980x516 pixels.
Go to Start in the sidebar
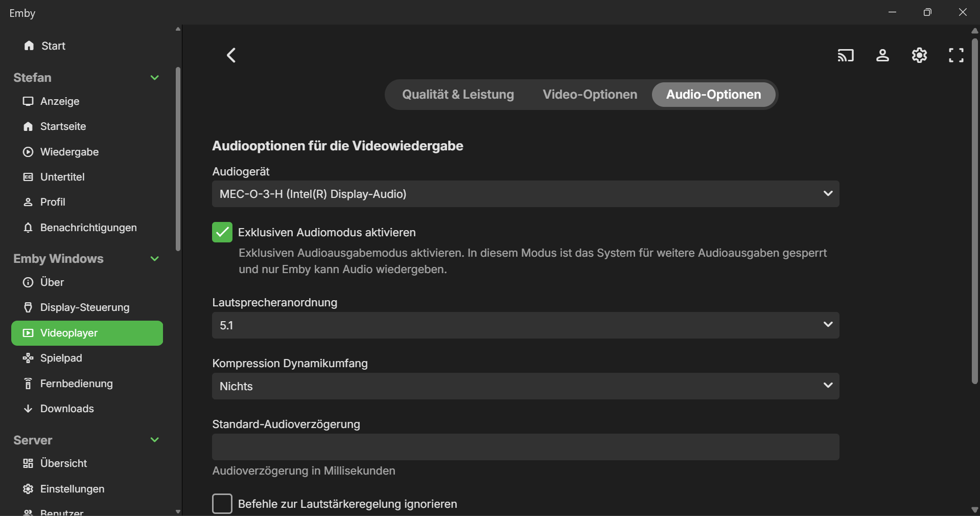click(x=87, y=46)
